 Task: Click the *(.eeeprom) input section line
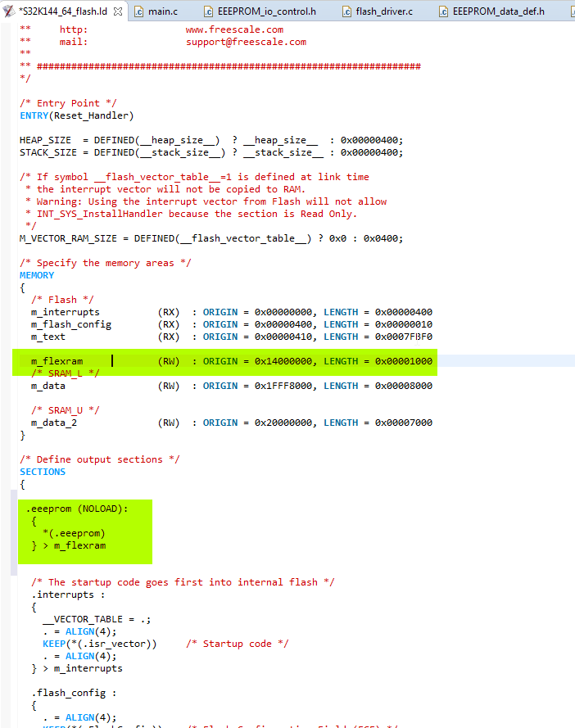(x=74, y=533)
